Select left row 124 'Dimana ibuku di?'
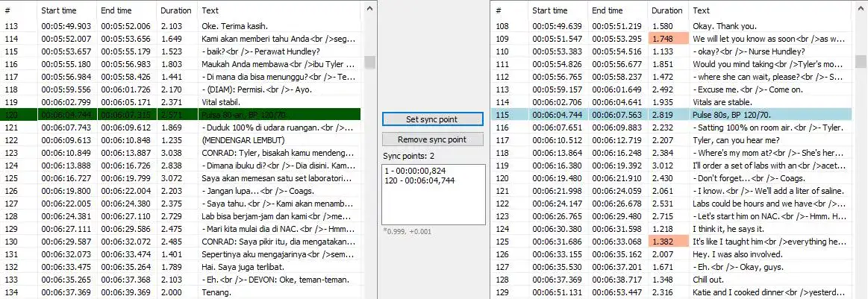Viewport: 868px width, 299px height. (x=181, y=166)
